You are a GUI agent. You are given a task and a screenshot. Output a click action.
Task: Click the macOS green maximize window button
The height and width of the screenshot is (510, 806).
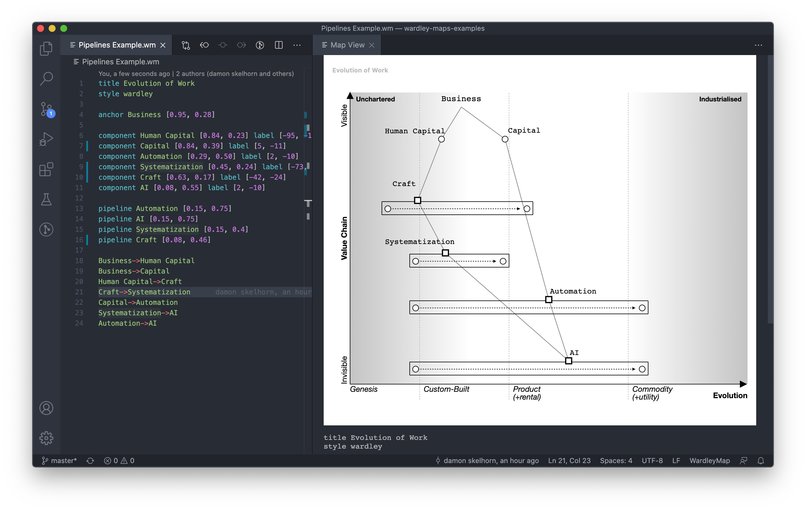[x=64, y=28]
